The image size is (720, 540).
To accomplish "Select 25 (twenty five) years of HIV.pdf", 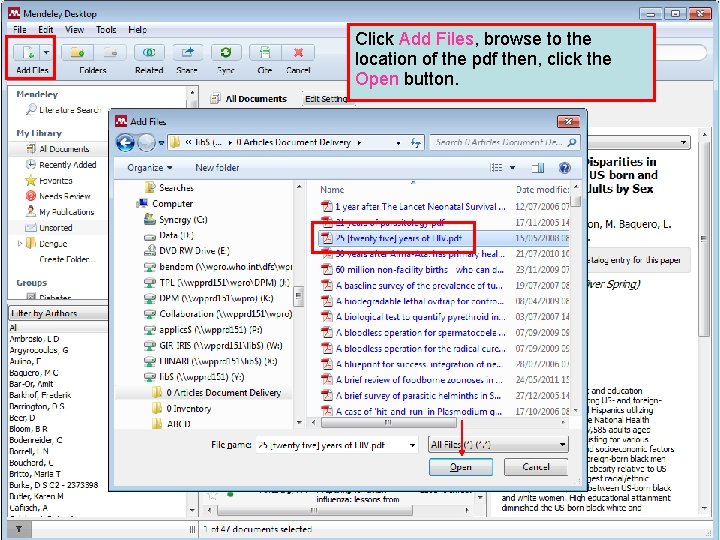I will (399, 238).
